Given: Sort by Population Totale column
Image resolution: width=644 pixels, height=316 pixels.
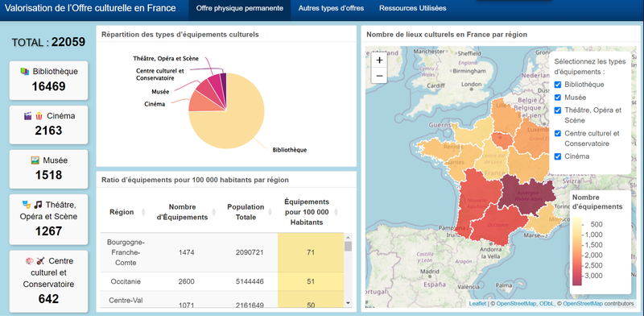Looking at the screenshot, I should click(270, 212).
